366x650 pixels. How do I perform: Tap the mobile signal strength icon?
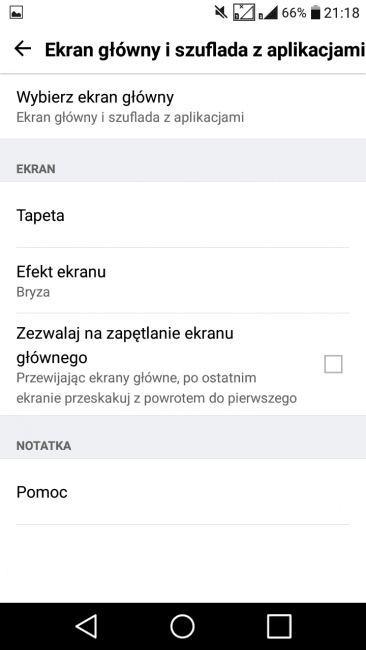(268, 13)
